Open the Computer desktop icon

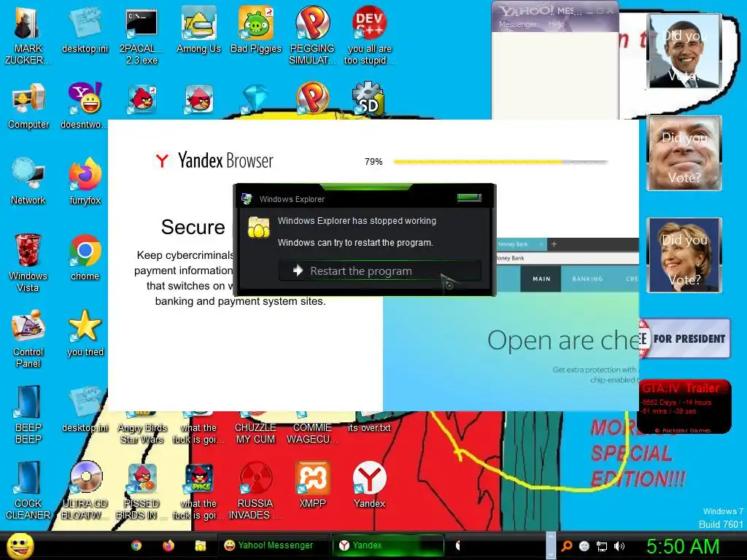[x=28, y=106]
